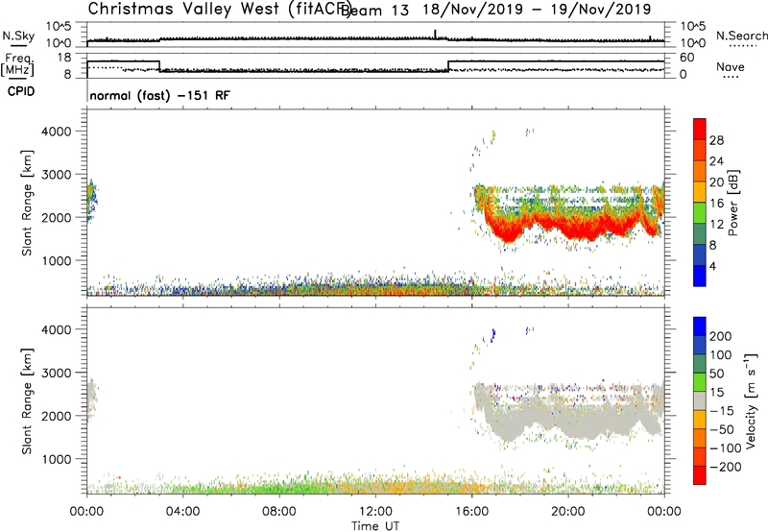The height and width of the screenshot is (532, 768).
Task: Click the '04:00' time axis tick label
Action: click(183, 511)
